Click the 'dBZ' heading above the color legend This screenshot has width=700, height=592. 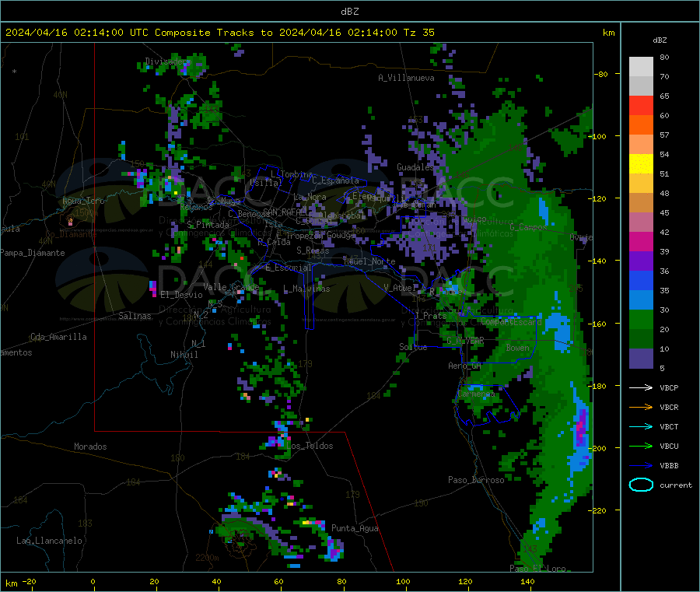click(660, 40)
